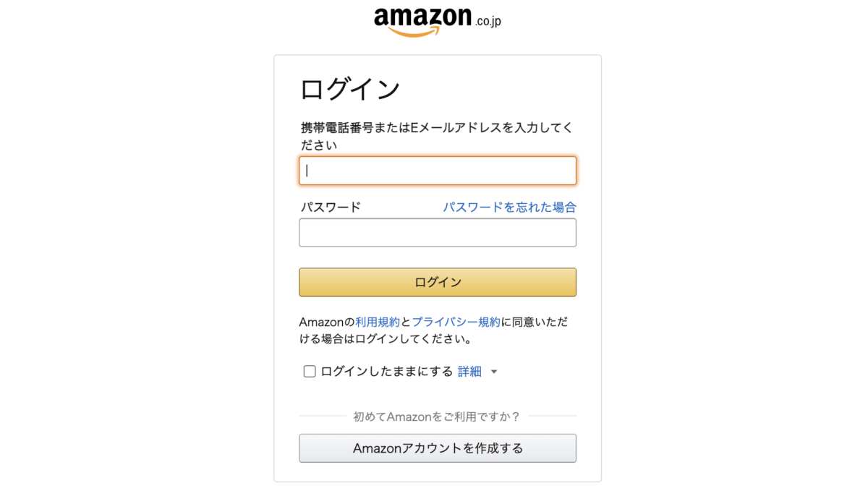Click the に同意いただける場合は agreement sentence
Screen dimensions: 868x496
click(438, 330)
